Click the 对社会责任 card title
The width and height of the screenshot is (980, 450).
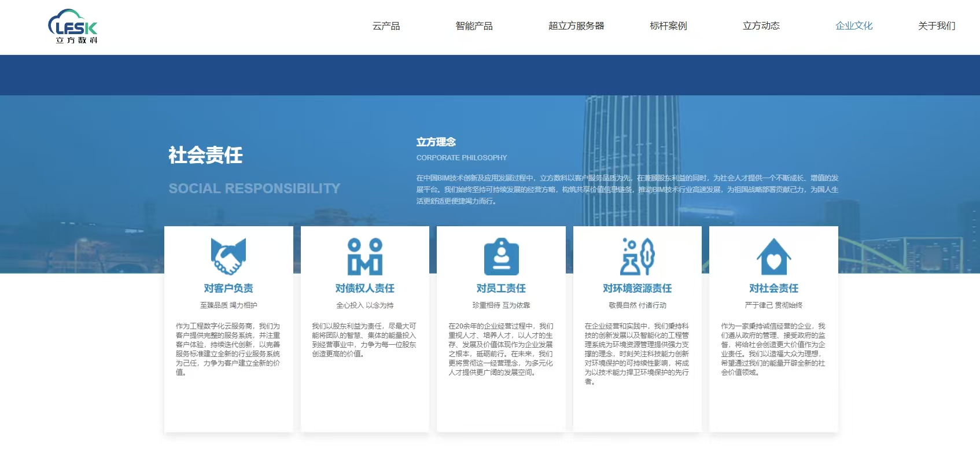(x=774, y=288)
